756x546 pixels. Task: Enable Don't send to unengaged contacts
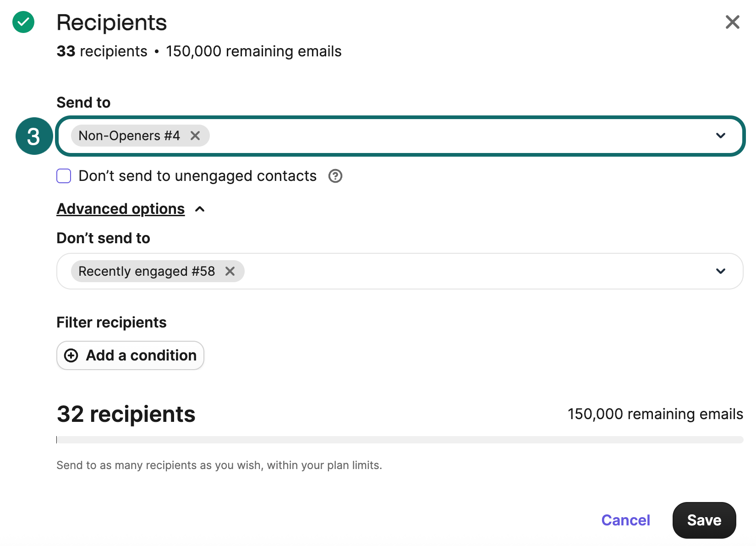64,176
